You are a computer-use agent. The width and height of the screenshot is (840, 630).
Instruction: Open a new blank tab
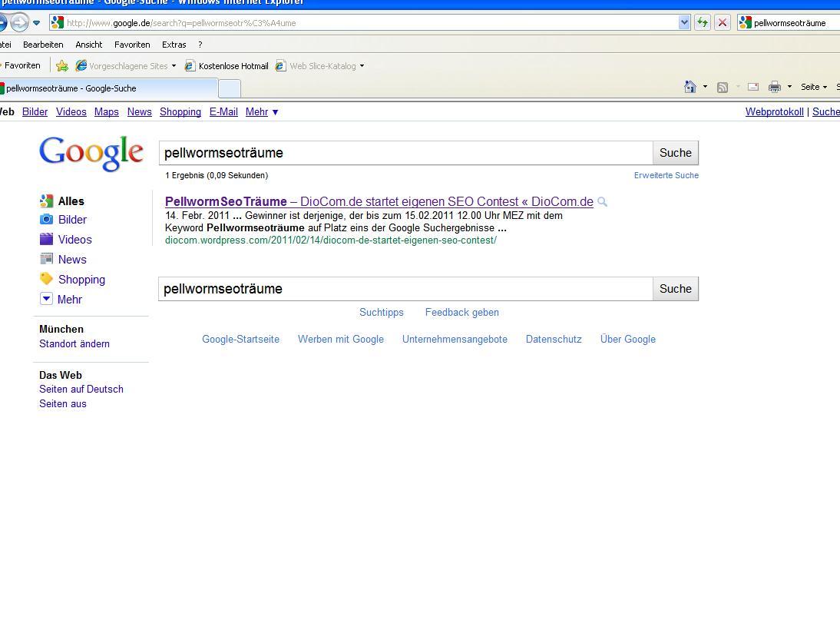(x=230, y=89)
